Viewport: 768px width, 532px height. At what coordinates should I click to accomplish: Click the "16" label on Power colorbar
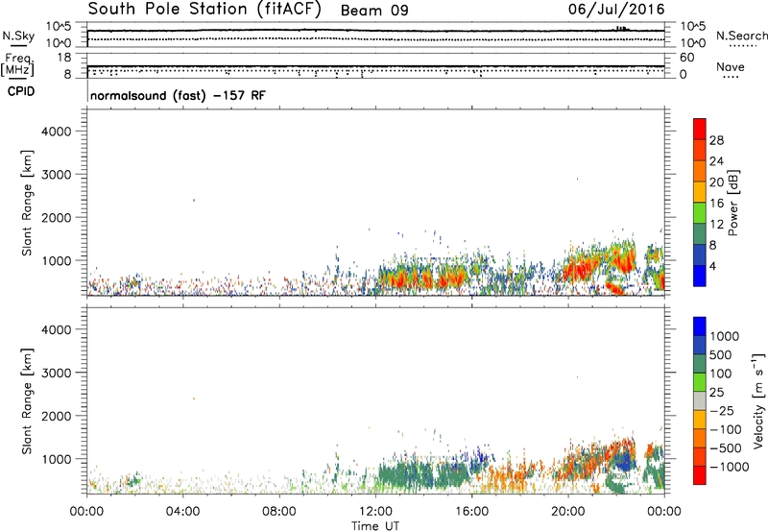click(x=716, y=204)
